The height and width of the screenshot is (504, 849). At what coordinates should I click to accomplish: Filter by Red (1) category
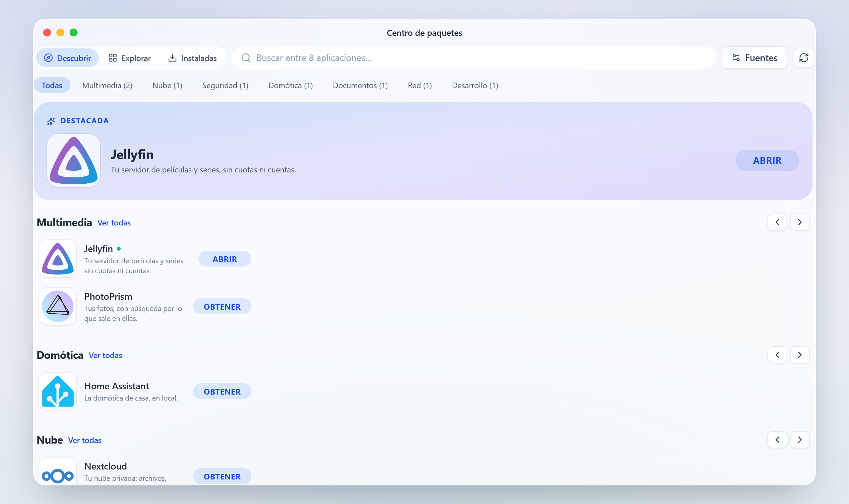pos(420,85)
